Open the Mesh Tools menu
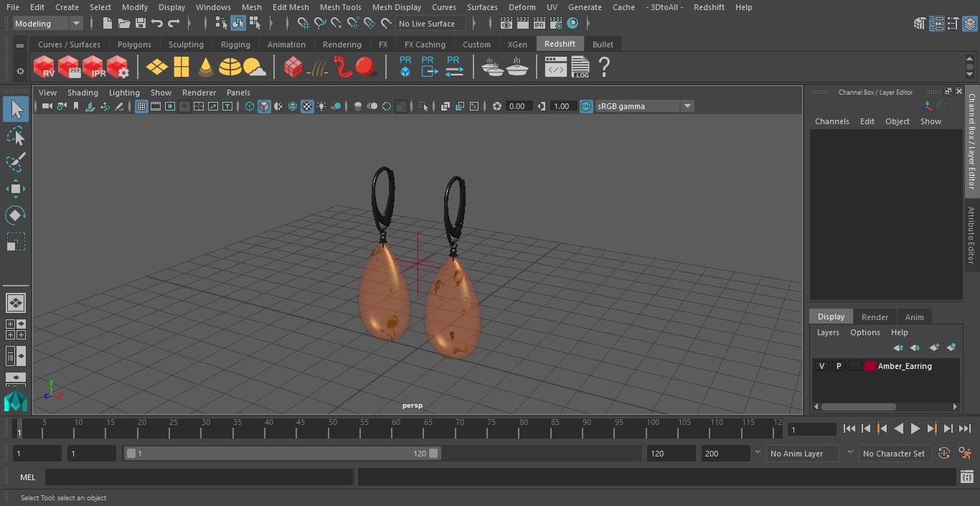This screenshot has height=506, width=980. tap(340, 7)
